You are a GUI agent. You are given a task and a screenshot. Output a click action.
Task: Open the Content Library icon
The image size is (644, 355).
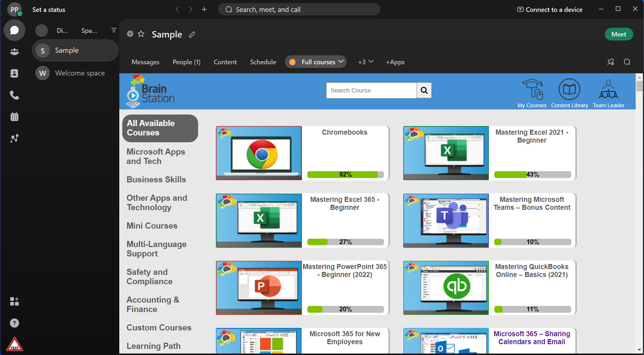(x=570, y=94)
